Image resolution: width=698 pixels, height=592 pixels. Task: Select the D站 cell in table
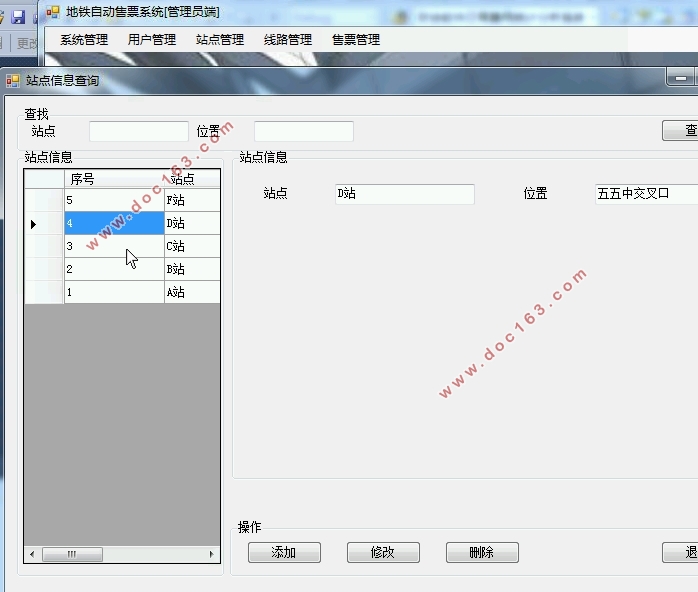pyautogui.click(x=192, y=223)
